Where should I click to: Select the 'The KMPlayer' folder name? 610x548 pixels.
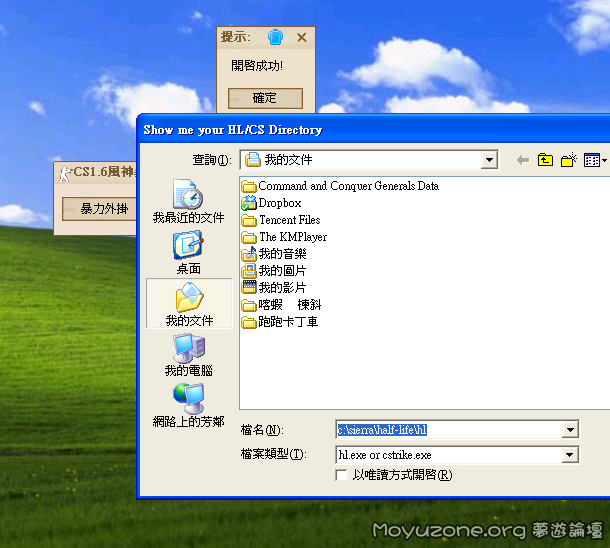coord(293,237)
